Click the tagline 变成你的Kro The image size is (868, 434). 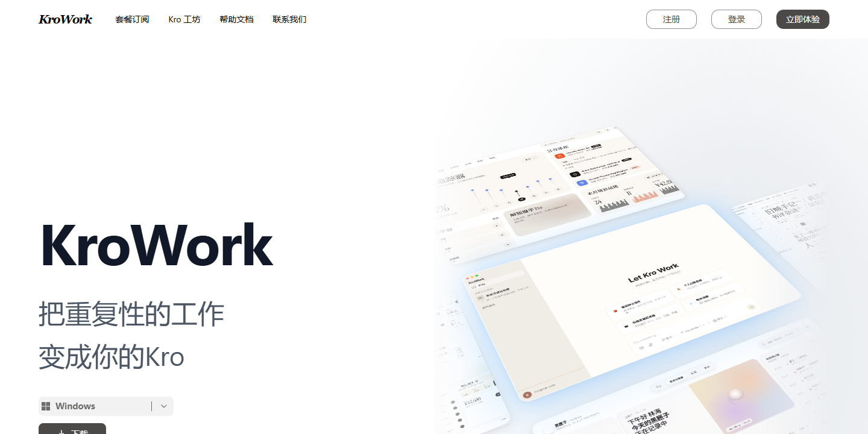click(112, 357)
